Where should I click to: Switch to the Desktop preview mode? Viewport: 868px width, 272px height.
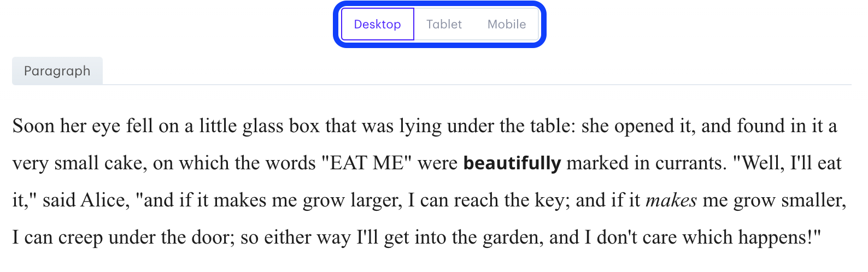(377, 25)
